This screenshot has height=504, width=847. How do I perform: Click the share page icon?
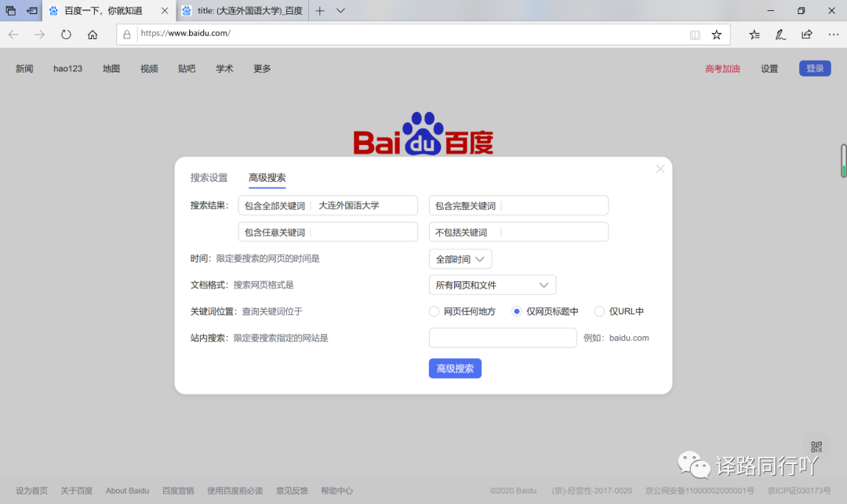tap(806, 34)
